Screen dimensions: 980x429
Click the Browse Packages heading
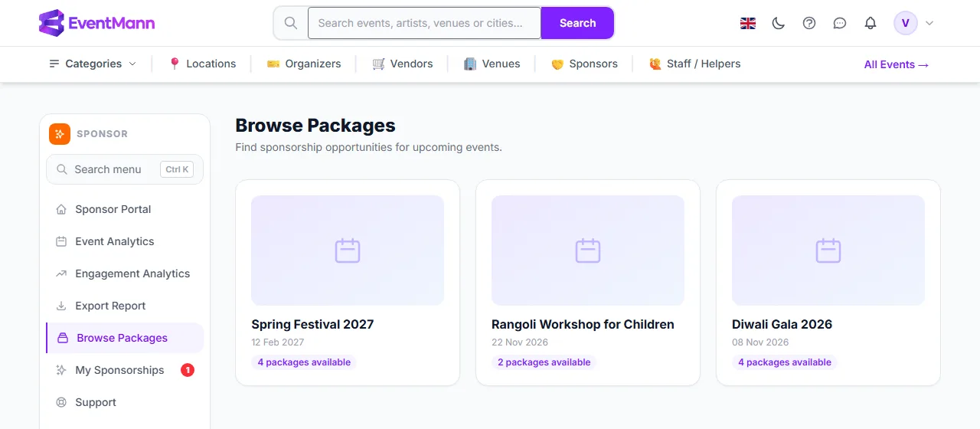315,126
